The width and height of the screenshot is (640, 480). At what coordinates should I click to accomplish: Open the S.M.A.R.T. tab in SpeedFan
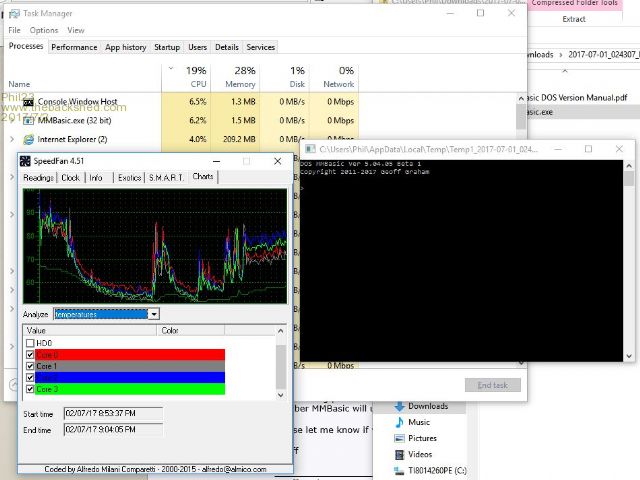[167, 177]
